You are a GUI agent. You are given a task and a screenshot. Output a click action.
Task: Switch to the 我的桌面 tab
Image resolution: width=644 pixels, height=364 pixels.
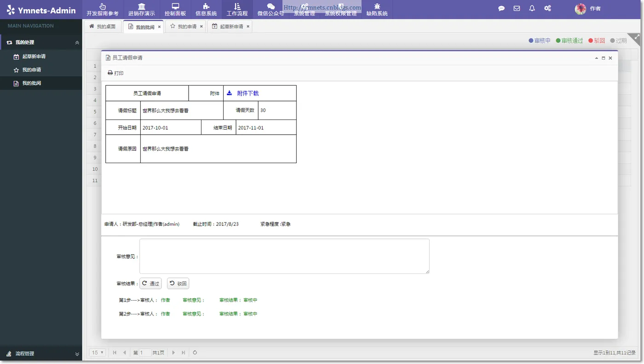click(x=103, y=27)
